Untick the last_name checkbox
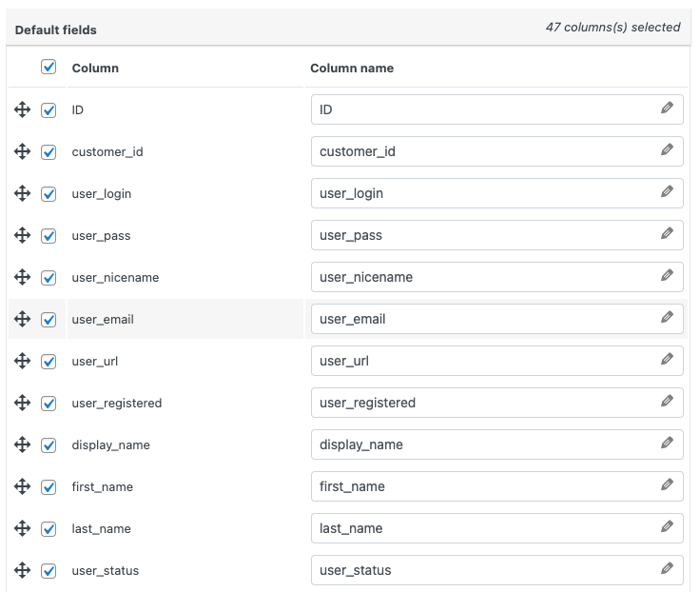The image size is (700, 592). tap(49, 528)
